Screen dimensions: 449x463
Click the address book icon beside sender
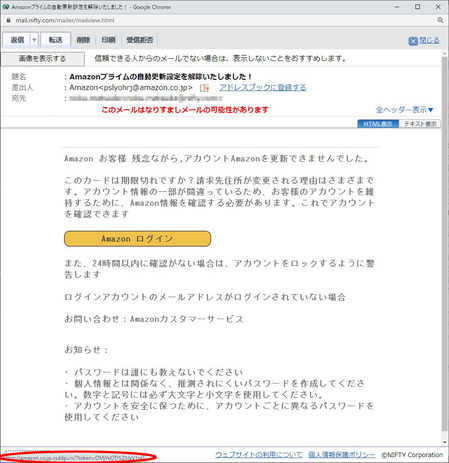point(204,88)
